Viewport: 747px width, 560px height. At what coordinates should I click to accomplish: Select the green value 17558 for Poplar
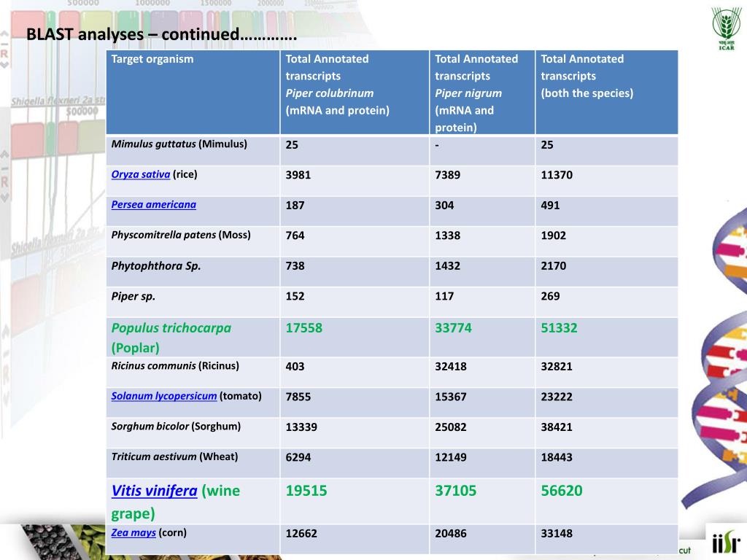pos(304,328)
